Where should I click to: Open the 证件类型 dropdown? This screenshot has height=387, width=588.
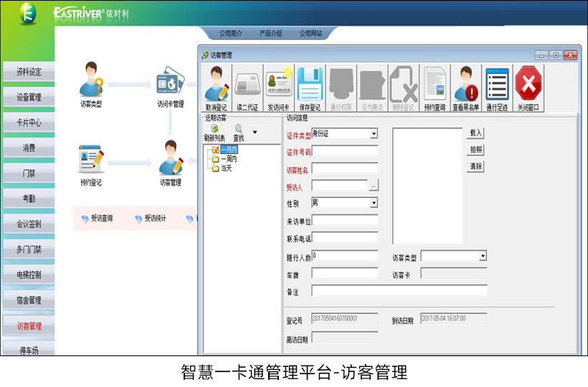[374, 133]
